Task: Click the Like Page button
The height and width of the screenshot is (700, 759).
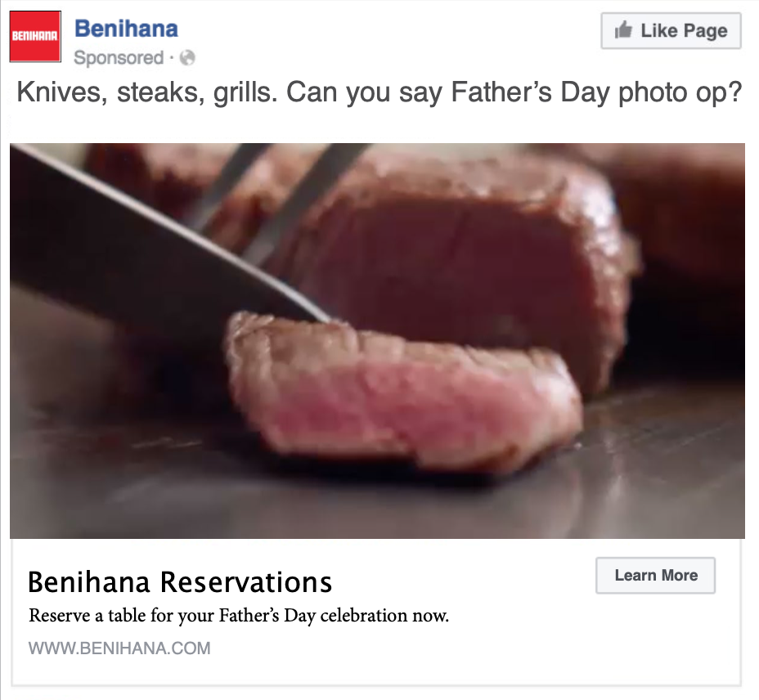Action: point(671,30)
